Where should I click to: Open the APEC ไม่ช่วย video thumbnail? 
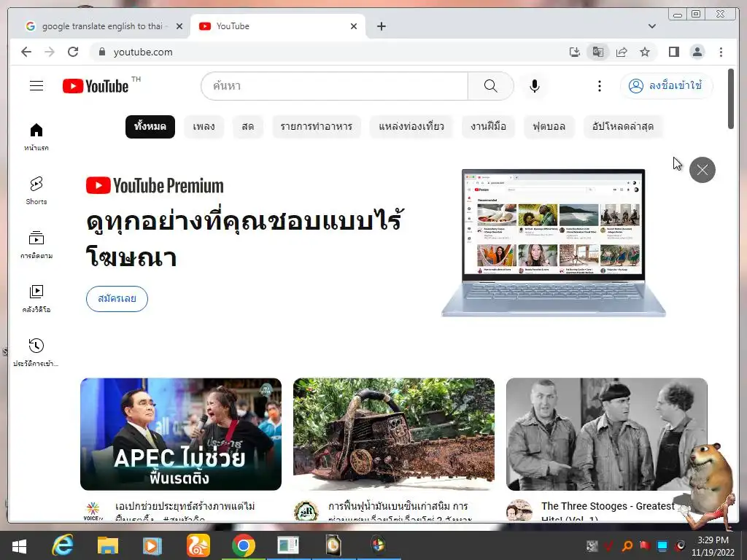pyautogui.click(x=181, y=435)
